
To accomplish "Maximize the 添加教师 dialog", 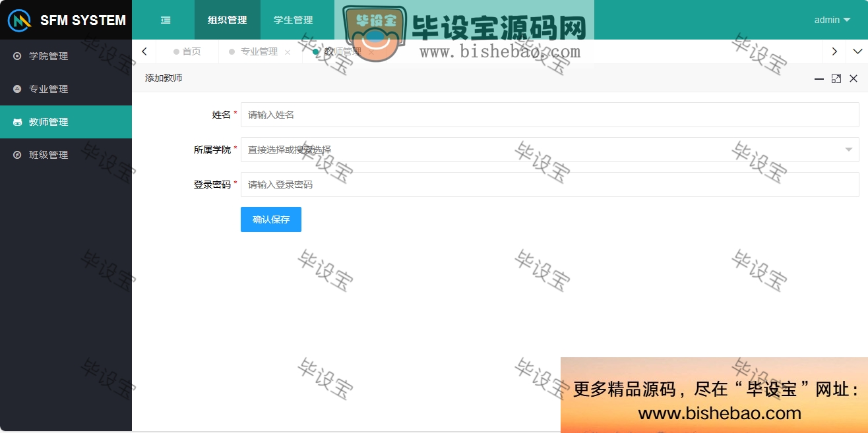I will coord(836,78).
